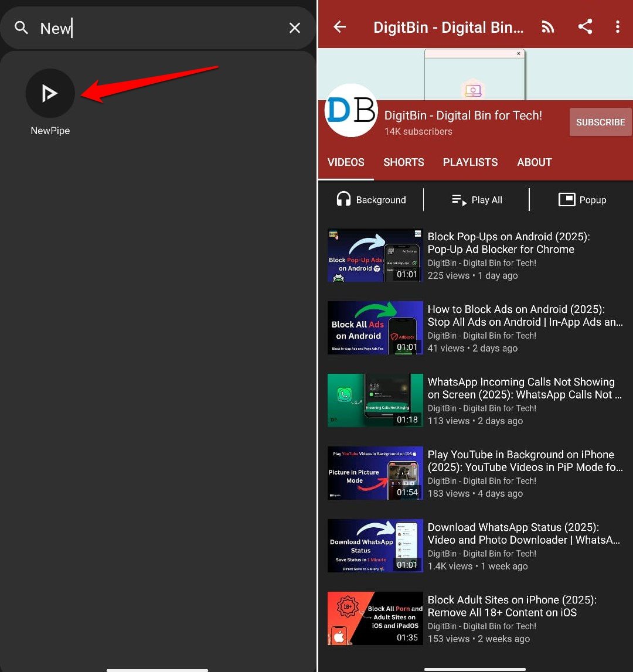
Task: Tap '41 views • 2 days ago' text
Action: click(472, 349)
